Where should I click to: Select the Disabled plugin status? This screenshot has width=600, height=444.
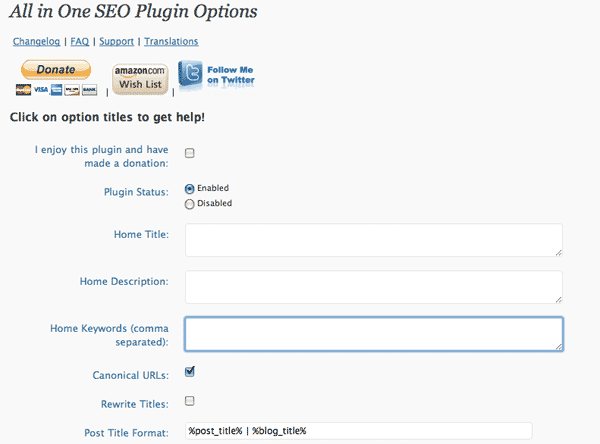click(x=190, y=203)
